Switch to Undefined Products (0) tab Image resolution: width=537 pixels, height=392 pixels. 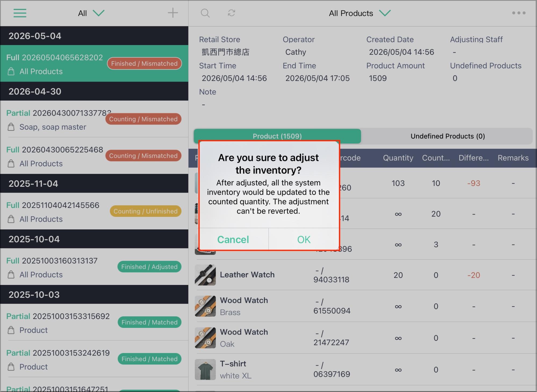(x=448, y=136)
